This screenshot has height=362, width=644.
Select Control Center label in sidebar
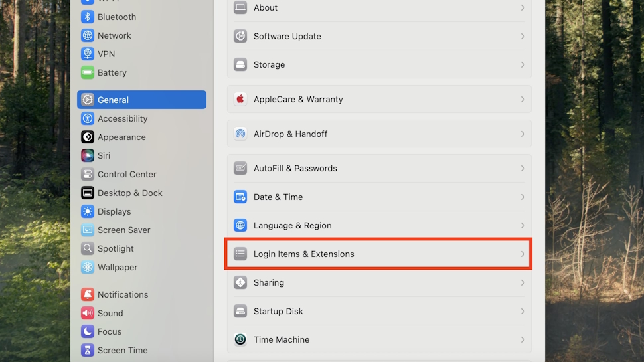point(127,174)
